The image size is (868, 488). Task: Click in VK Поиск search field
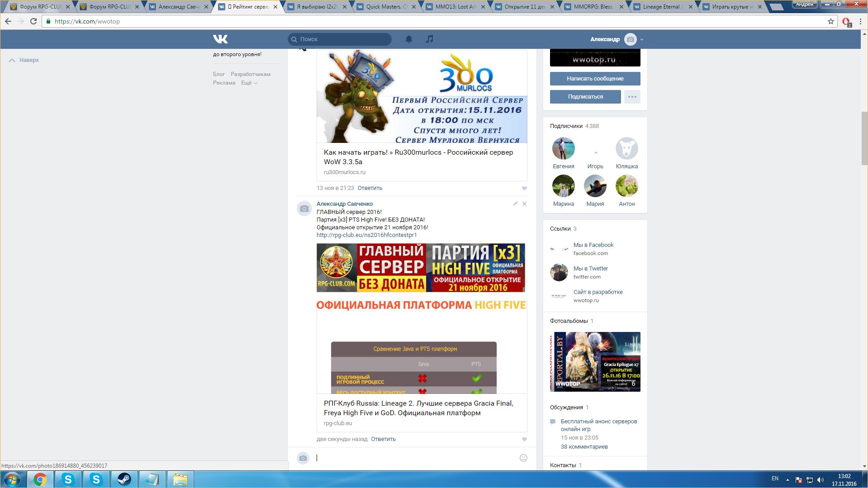(340, 39)
